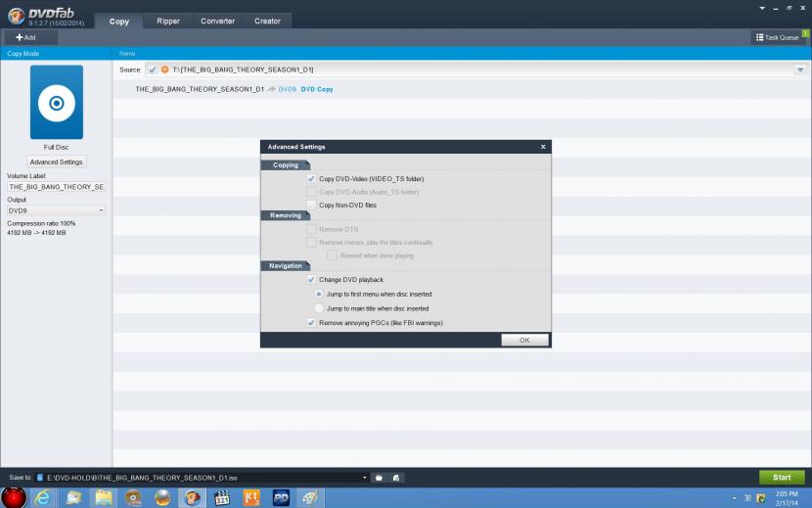Toggle the Remove annoying PGCs checkbox
This screenshot has width=812, height=508.
pyautogui.click(x=311, y=322)
